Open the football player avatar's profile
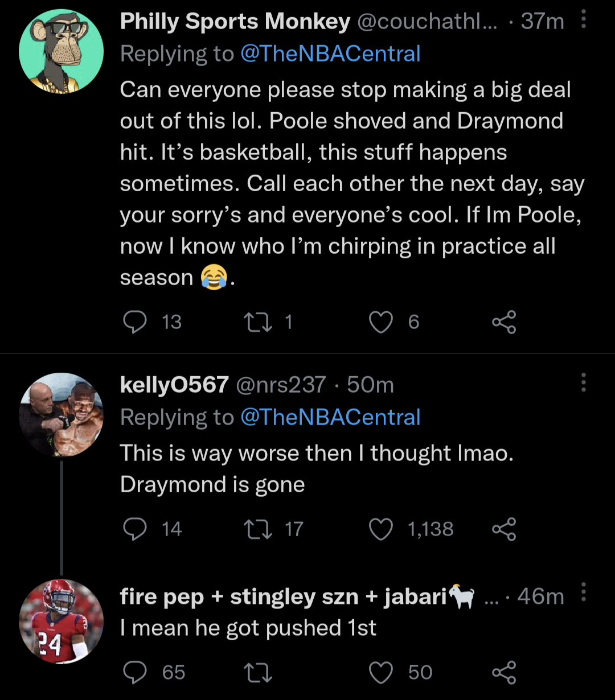 (61, 621)
